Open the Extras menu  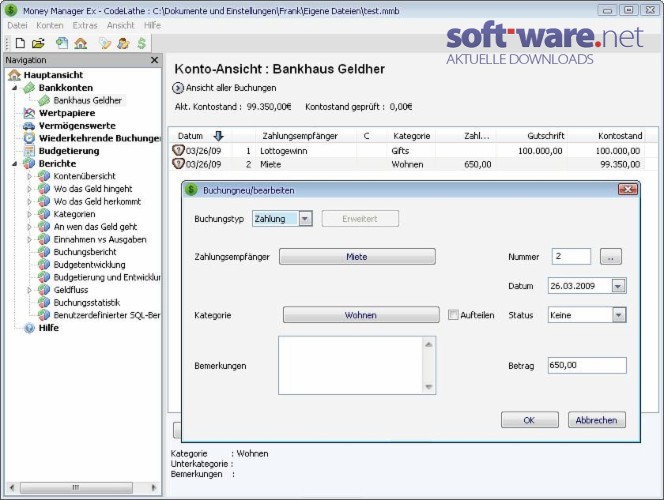point(85,25)
